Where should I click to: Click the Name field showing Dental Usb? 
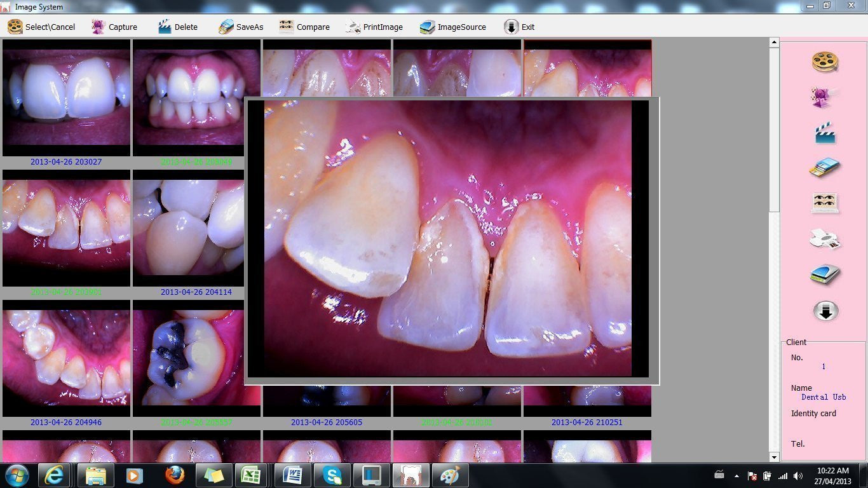pyautogui.click(x=824, y=396)
